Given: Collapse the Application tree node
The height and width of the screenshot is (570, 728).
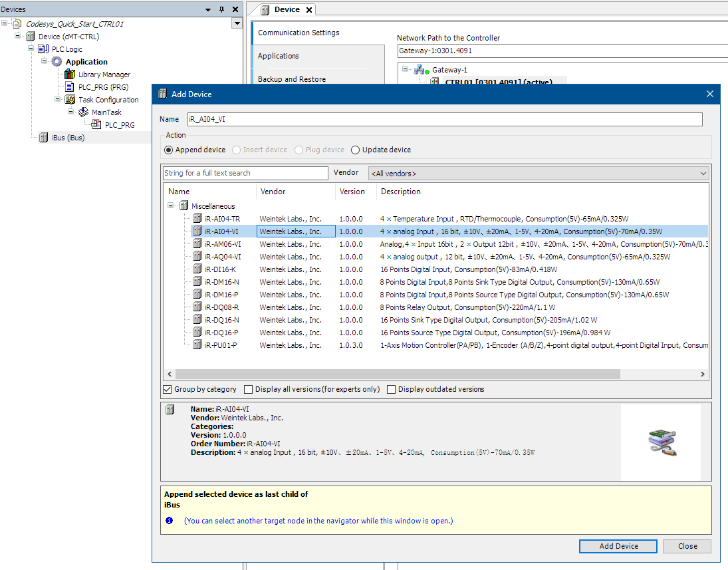Looking at the screenshot, I should pos(44,61).
